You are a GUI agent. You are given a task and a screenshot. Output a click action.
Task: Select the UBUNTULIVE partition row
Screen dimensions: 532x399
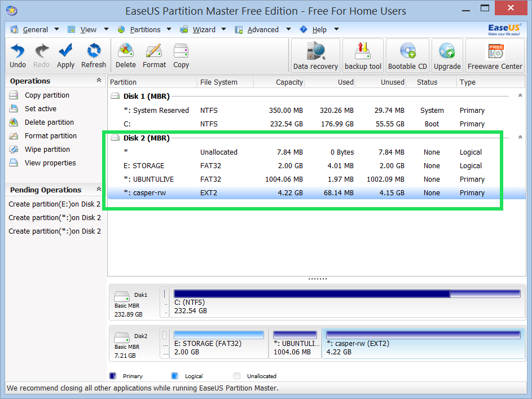click(x=316, y=179)
